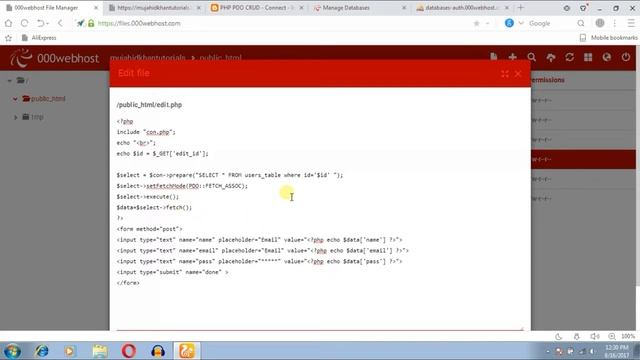Click the form method post line
Screen dimensions: 640x360
[149, 229]
